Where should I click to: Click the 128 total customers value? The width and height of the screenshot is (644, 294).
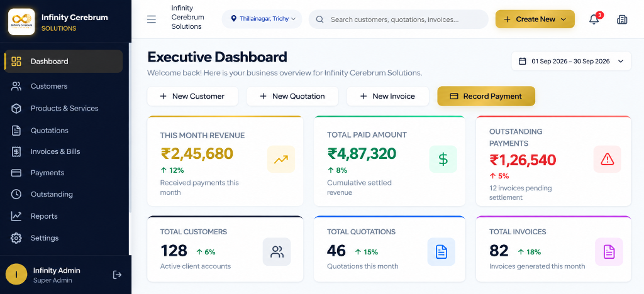(x=174, y=251)
